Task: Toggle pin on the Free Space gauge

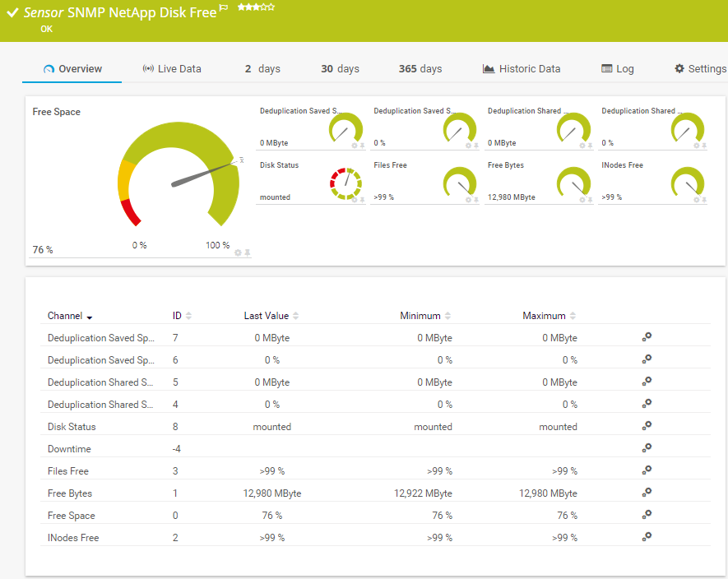Action: (x=248, y=252)
